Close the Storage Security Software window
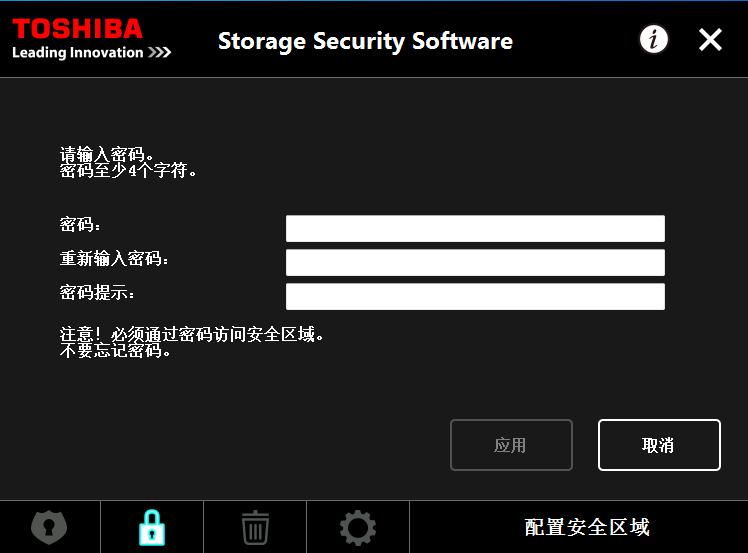The height and width of the screenshot is (553, 748). [710, 40]
